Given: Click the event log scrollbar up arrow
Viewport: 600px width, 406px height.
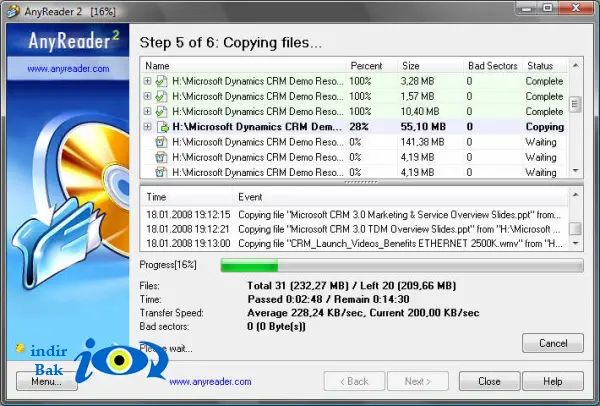Looking at the screenshot, I should 576,195.
